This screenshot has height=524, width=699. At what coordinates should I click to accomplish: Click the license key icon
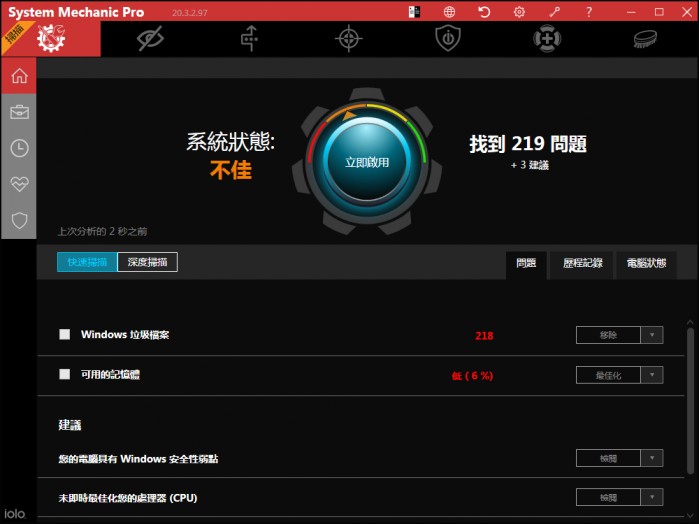click(x=554, y=12)
